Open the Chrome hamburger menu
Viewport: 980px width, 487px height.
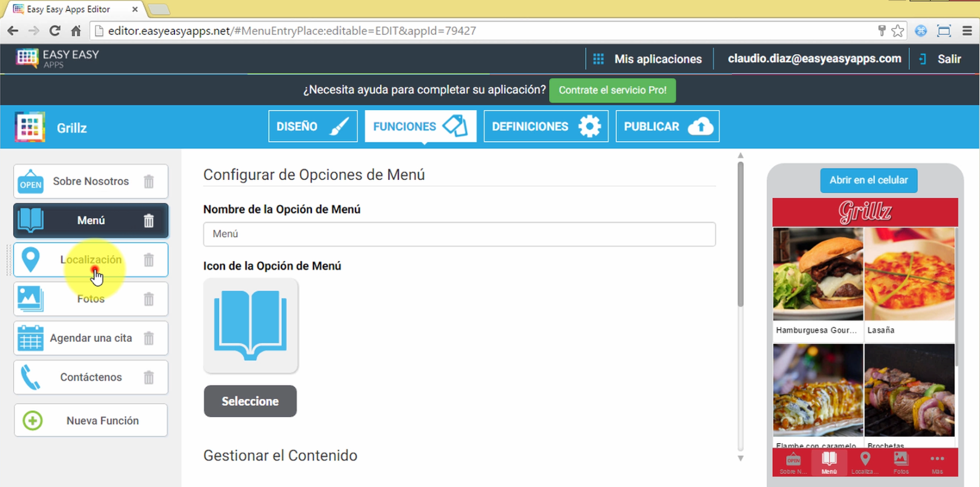click(967, 31)
